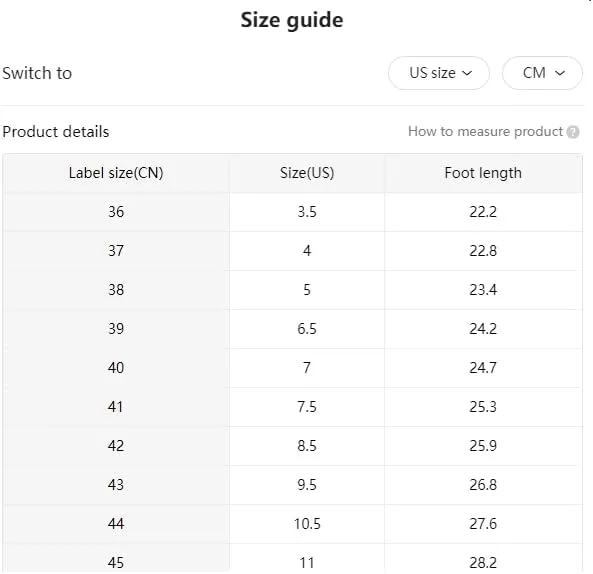Click label size 45 cell

(116, 560)
